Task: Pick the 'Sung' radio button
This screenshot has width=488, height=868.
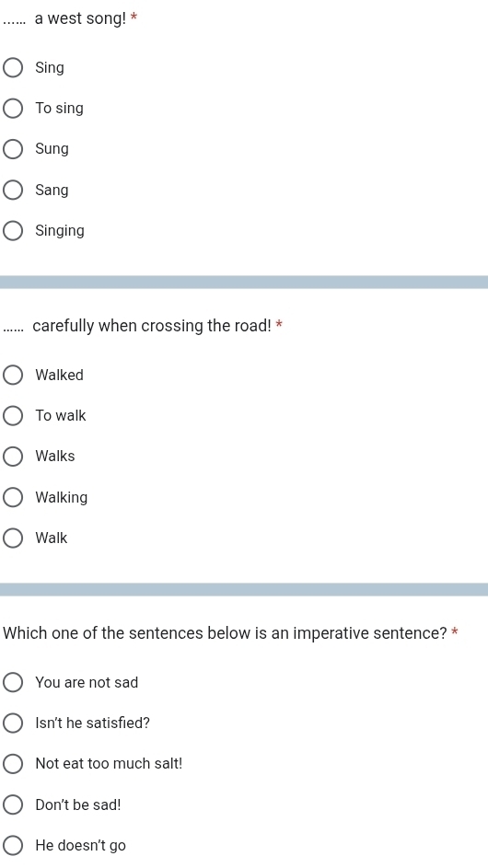Action: 13,149
